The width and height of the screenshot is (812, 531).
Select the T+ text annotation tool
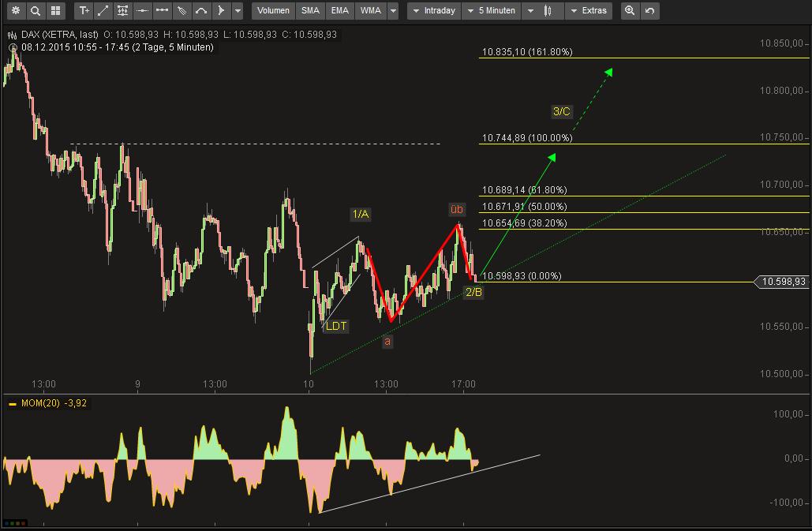(x=84, y=11)
